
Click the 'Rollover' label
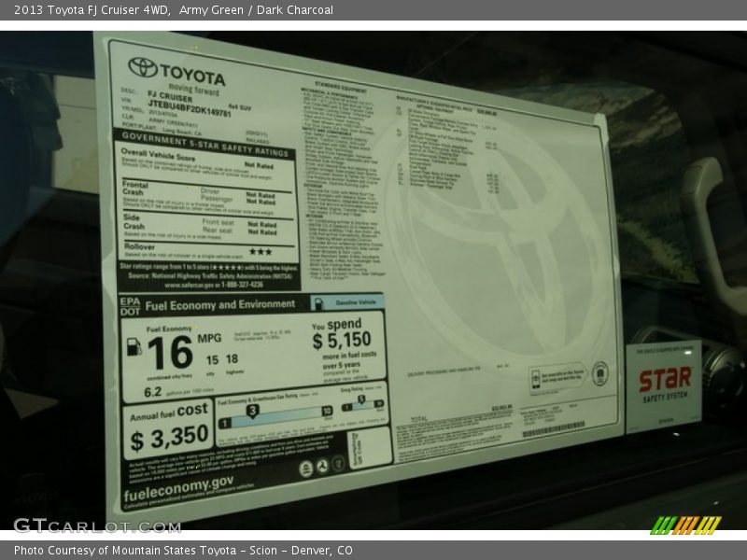tap(139, 246)
